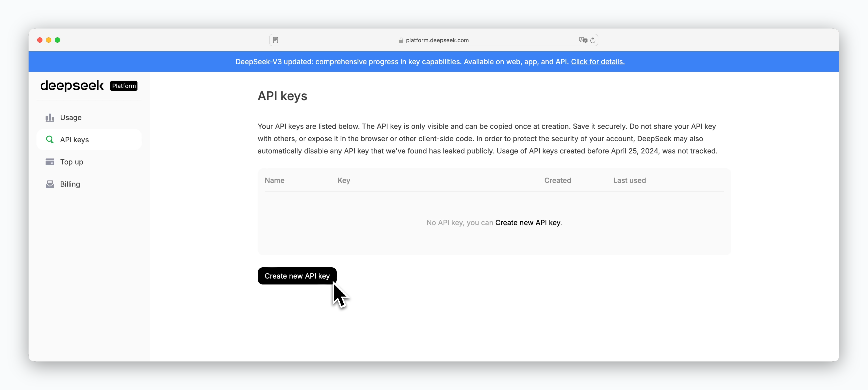Click the Usage bar chart icon

[50, 118]
